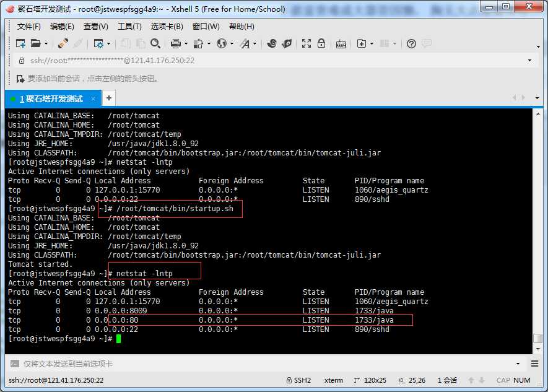Open the 文件(F) menu
This screenshot has height=392, width=548.
29,27
